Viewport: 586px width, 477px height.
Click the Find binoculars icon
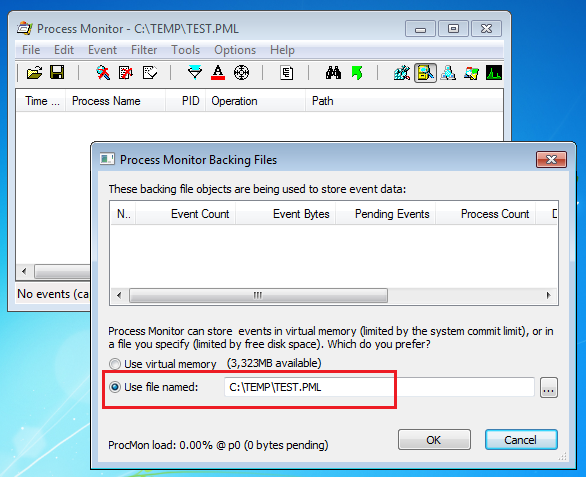click(333, 73)
